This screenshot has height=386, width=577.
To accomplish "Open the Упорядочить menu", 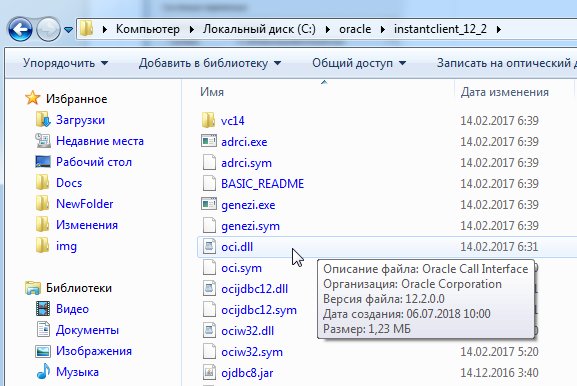I will coord(66,63).
